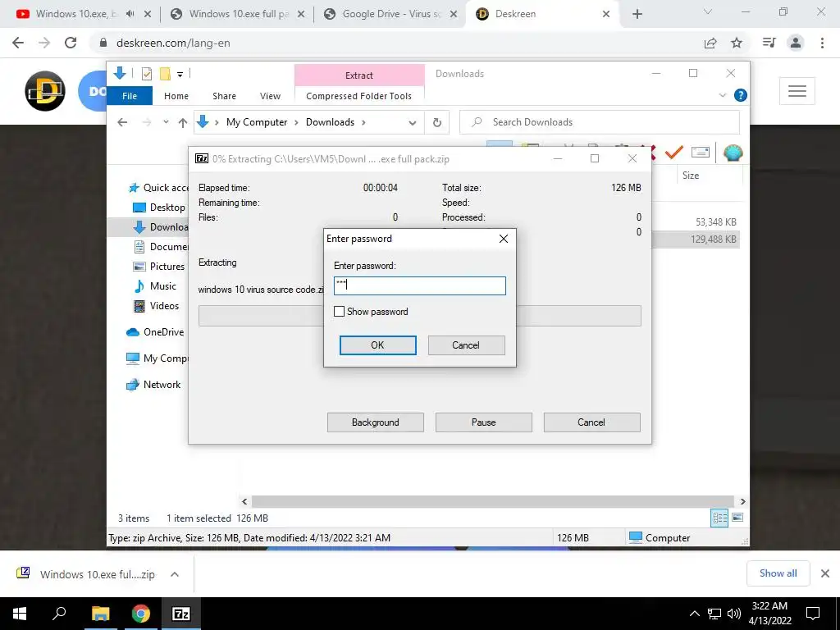This screenshot has height=630, width=840.
Task: Open Quick Access Toolbar customize dropdown
Action: (x=180, y=75)
